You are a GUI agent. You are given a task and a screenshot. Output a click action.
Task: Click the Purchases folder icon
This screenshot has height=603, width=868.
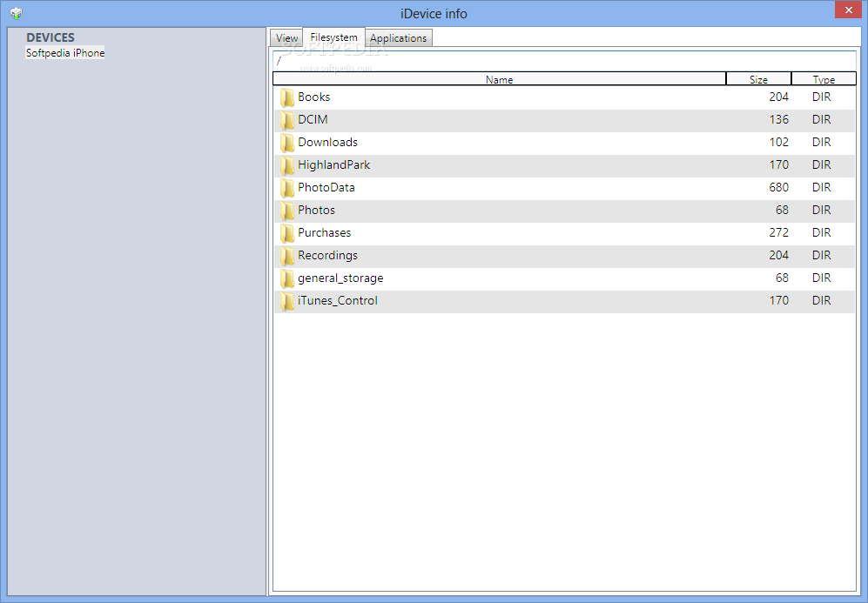pos(286,233)
